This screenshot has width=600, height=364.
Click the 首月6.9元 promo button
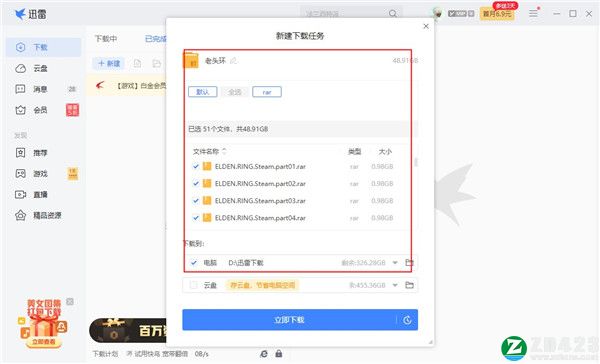[x=497, y=14]
